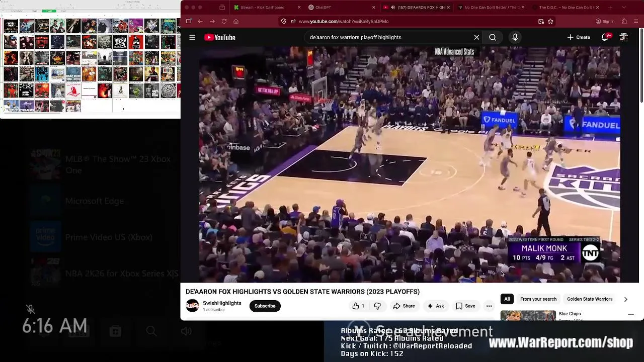Open browser application menu icon
Image resolution: width=644 pixels, height=362 pixels.
636,21
